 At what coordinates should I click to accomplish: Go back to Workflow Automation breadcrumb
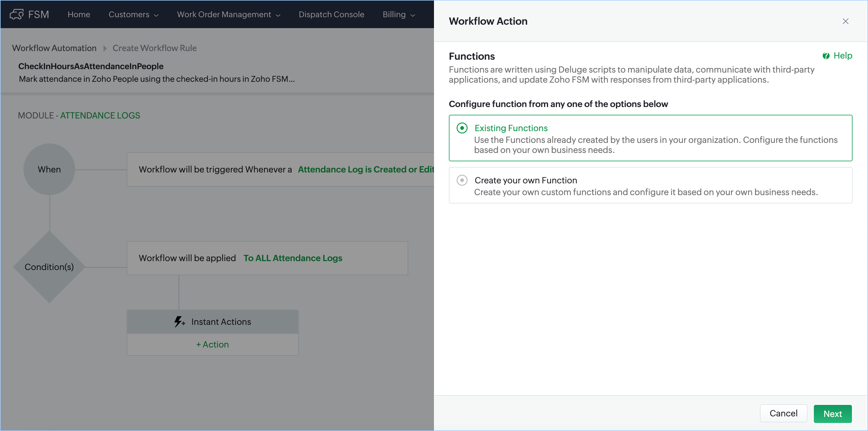[x=54, y=48]
